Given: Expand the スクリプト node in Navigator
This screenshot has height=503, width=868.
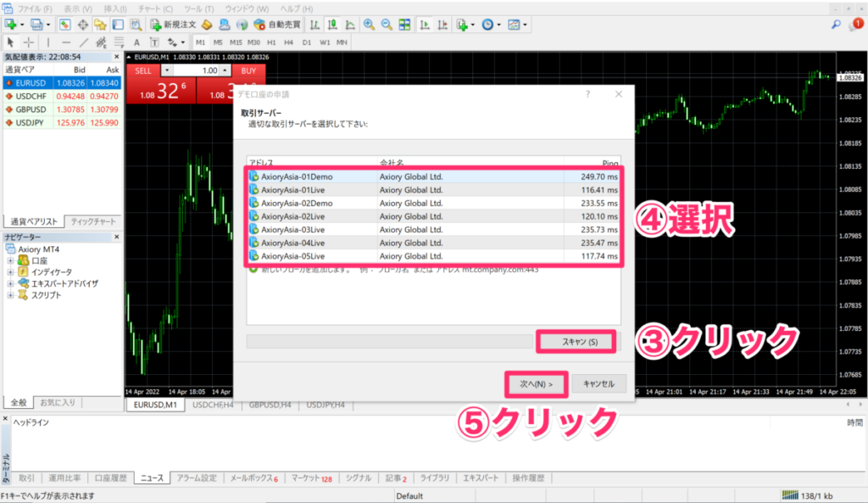Looking at the screenshot, I should coord(10,295).
